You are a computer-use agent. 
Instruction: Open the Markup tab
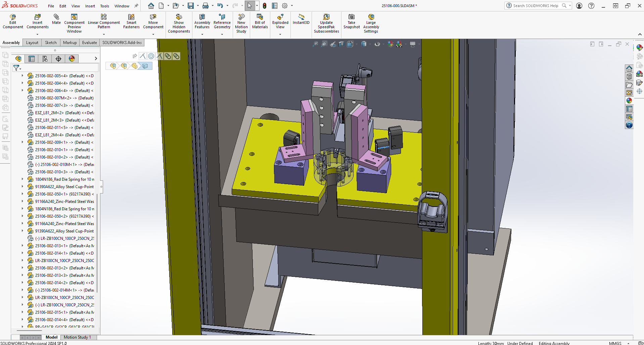click(70, 43)
